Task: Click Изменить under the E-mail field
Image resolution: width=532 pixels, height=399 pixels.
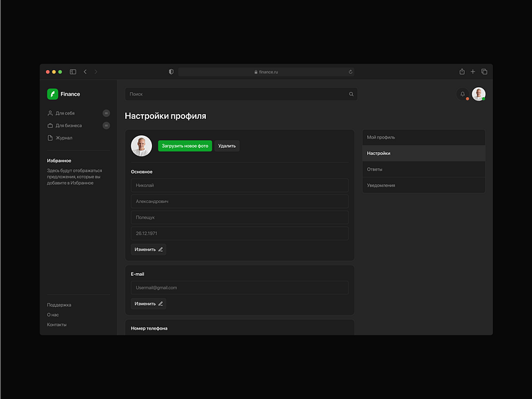Action: click(x=149, y=303)
